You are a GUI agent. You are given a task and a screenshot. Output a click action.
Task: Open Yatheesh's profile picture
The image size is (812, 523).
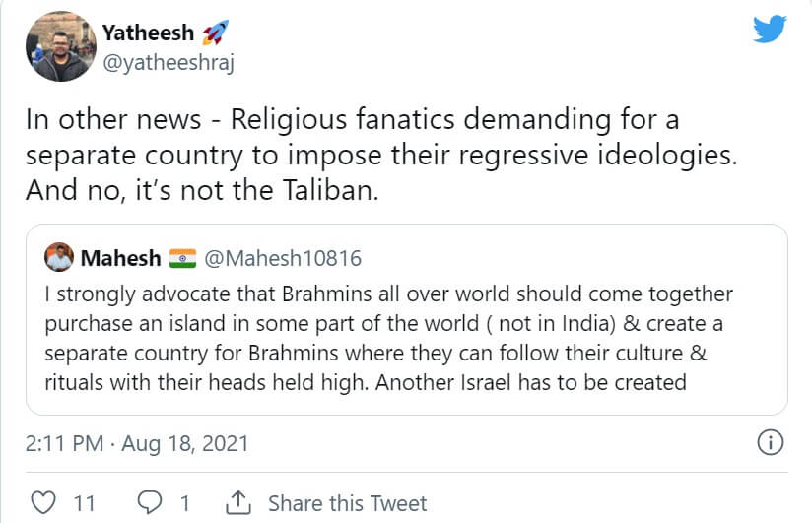pyautogui.click(x=58, y=45)
